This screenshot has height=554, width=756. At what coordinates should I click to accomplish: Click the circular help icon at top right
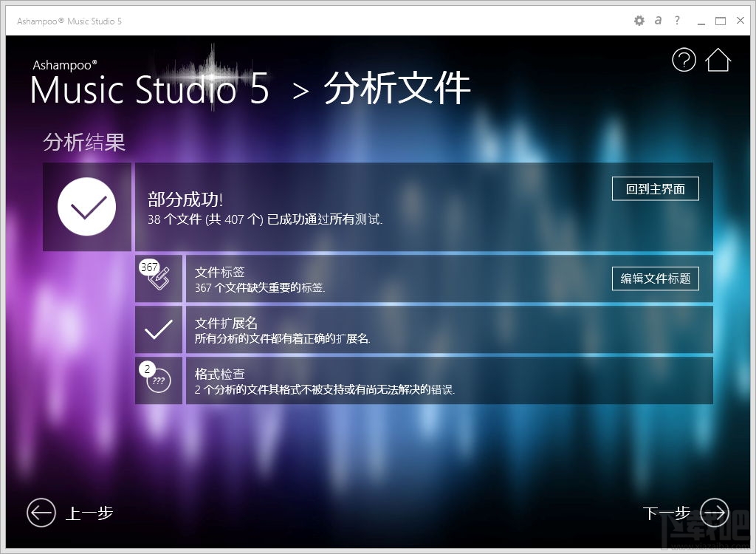684,60
